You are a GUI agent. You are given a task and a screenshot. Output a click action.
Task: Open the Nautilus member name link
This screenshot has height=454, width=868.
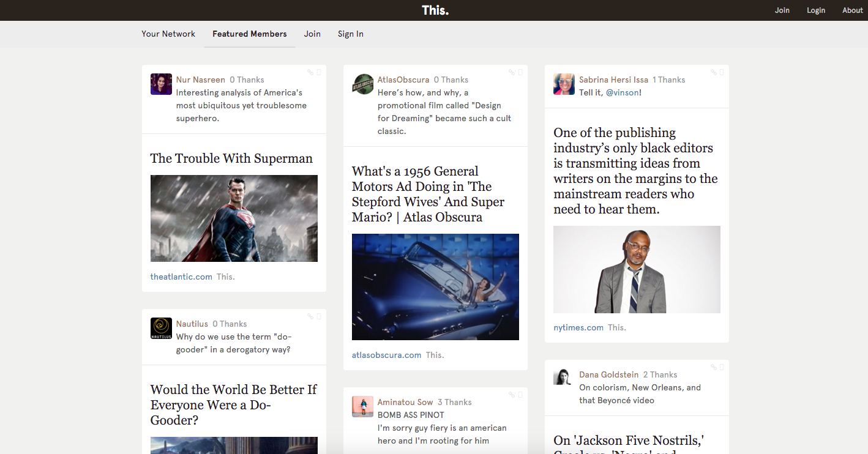coord(192,324)
